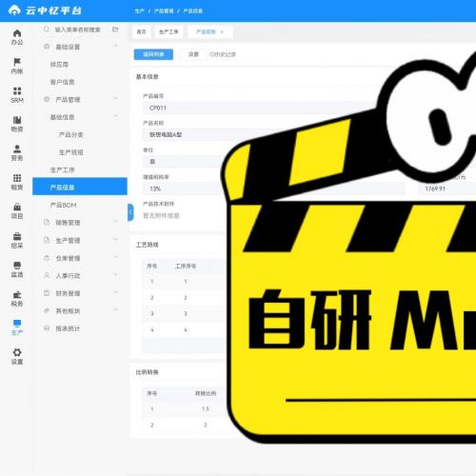Click the 暂无附件信息 text
Image resolution: width=476 pixels, height=476 pixels.
point(161,215)
